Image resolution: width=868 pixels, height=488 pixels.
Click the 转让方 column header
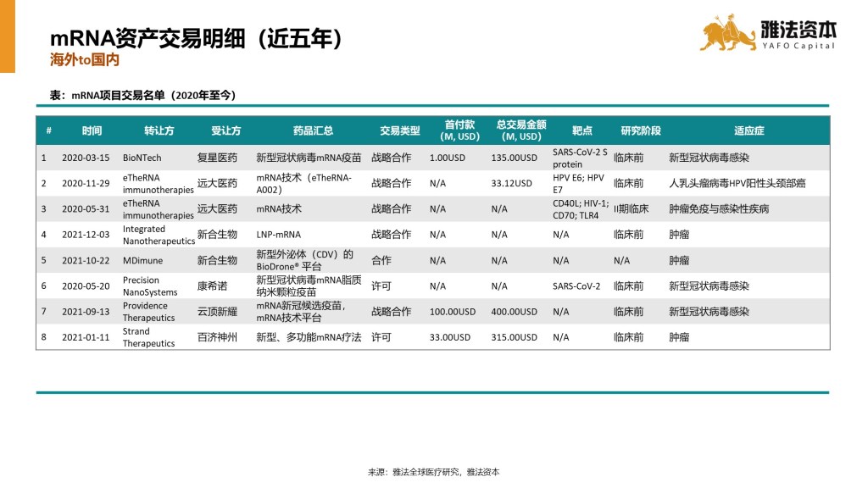coord(159,130)
